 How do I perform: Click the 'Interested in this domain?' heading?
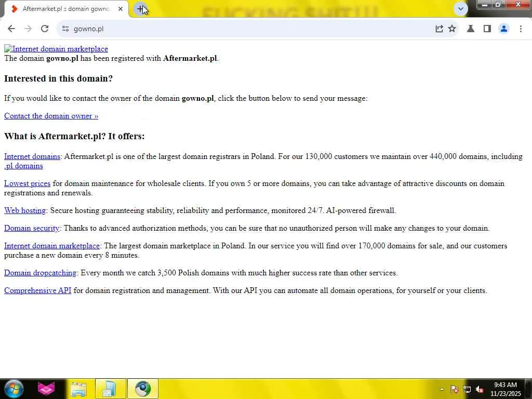(x=58, y=78)
